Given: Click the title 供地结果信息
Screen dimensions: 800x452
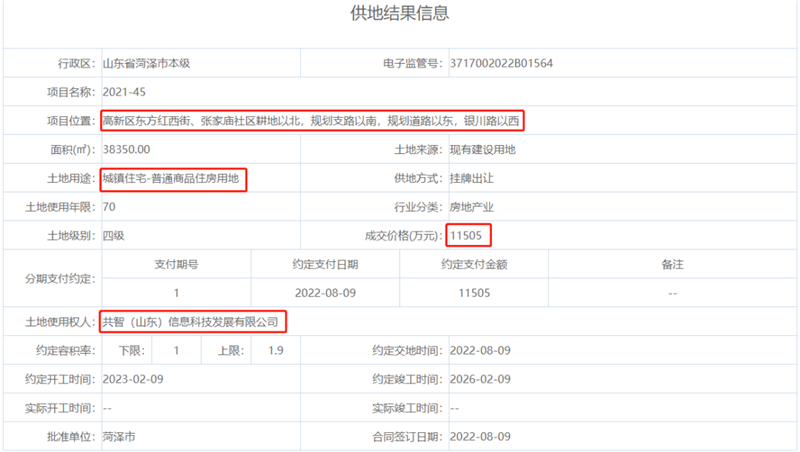Looking at the screenshot, I should click(399, 13).
